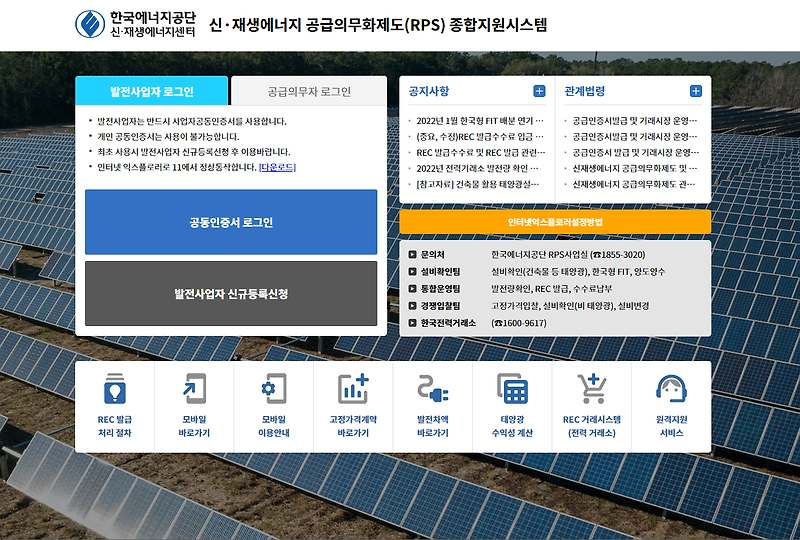Image resolution: width=800 pixels, height=540 pixels.
Task: Click the 경쟁입찰팀 contact row label
Action: click(440, 306)
